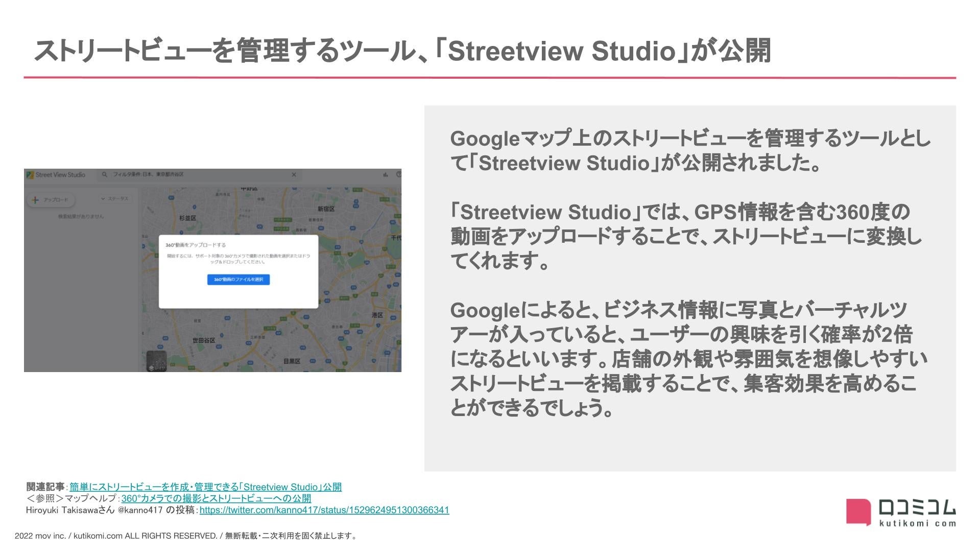Viewport: 980px width, 552px height.
Task: Click the 検索結果がありません message
Action: pos(81,217)
